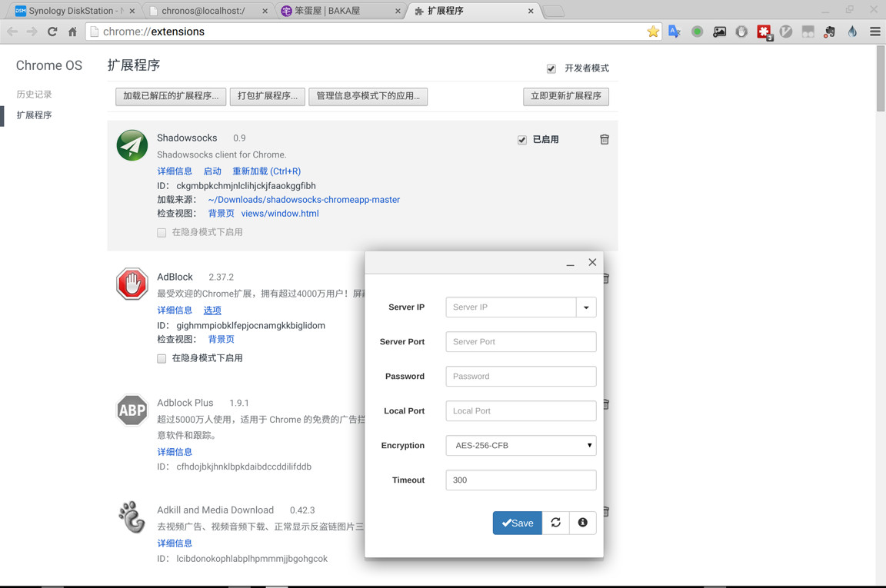Switch to the 笨蛋屋 BAKA屋 tab
Screen dimensions: 886x588
338,11
